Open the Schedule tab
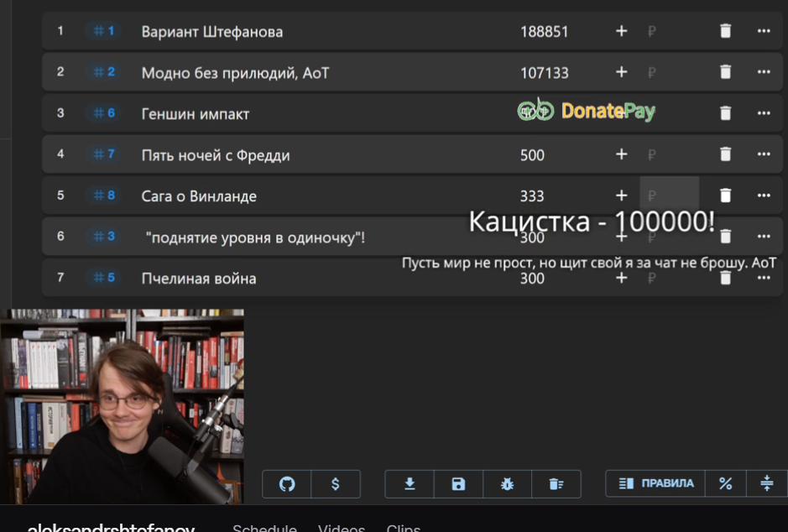Viewport: 788px width, 532px height. coord(264,527)
